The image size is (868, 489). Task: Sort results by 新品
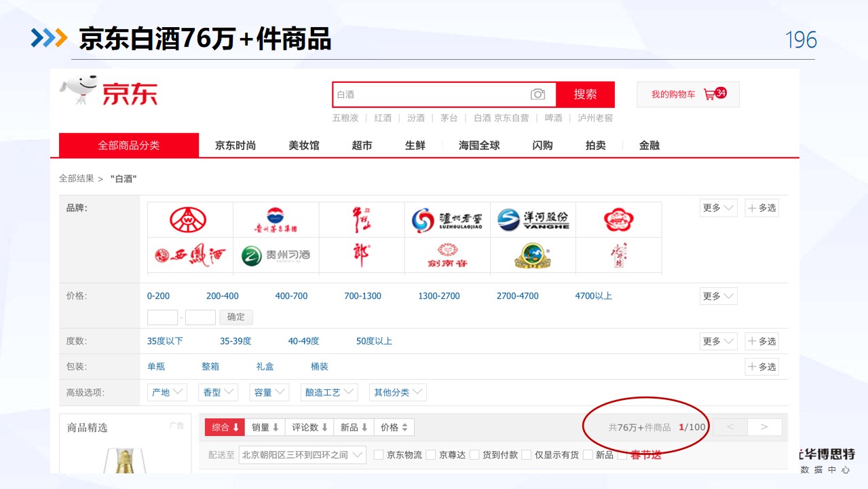(x=354, y=427)
